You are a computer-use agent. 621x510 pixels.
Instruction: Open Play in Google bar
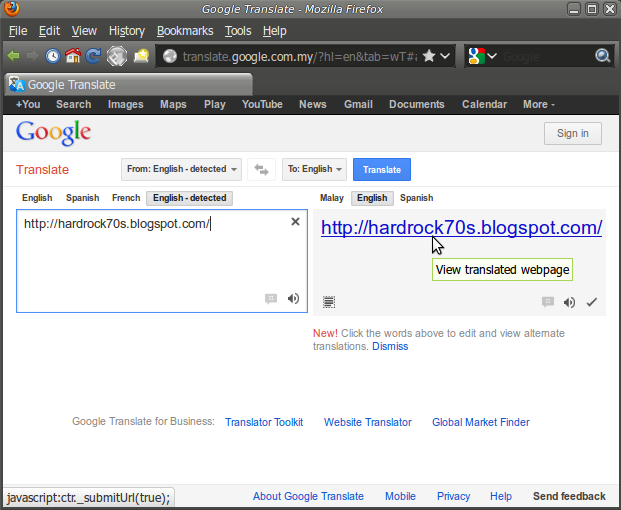(x=215, y=104)
